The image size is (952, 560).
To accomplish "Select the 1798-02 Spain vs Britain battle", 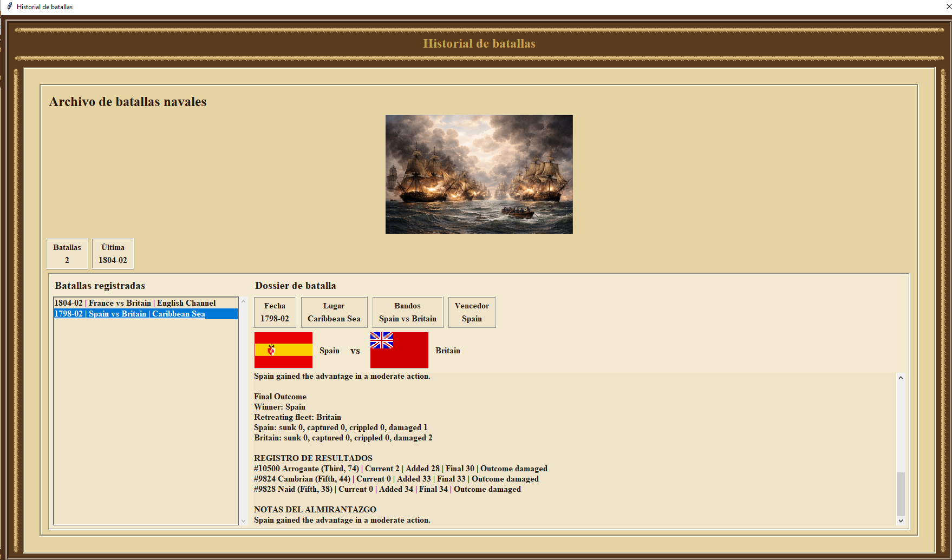I will click(146, 314).
